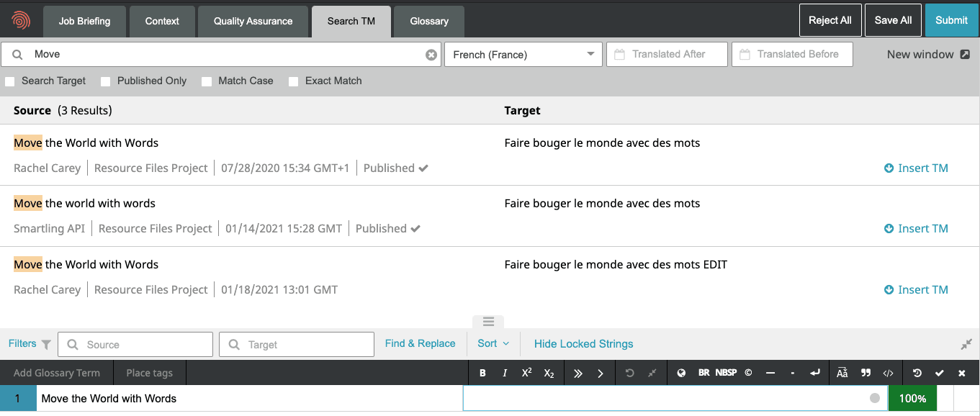Screen dimensions: 980x416
Task: Click the panel resize handle above Filters
Action: (x=488, y=322)
